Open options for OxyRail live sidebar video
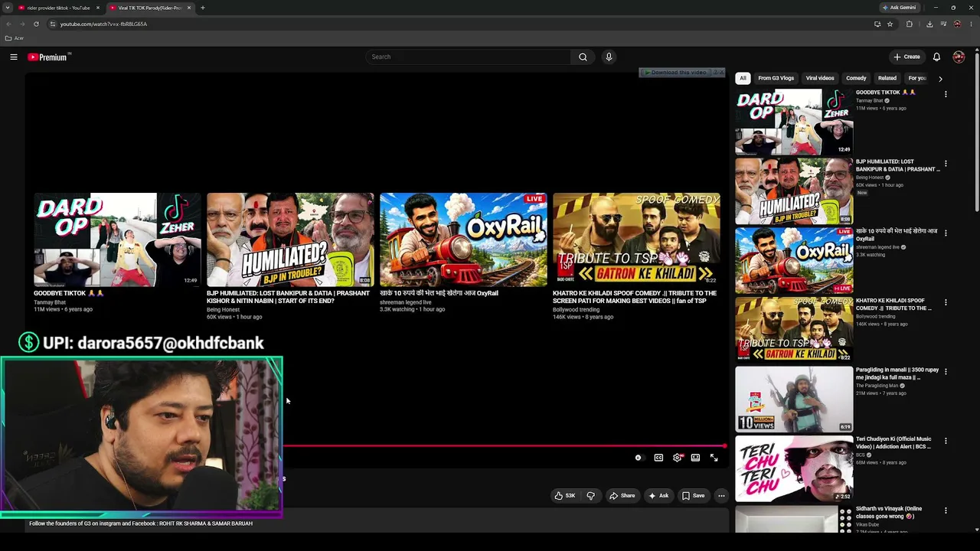 [946, 233]
